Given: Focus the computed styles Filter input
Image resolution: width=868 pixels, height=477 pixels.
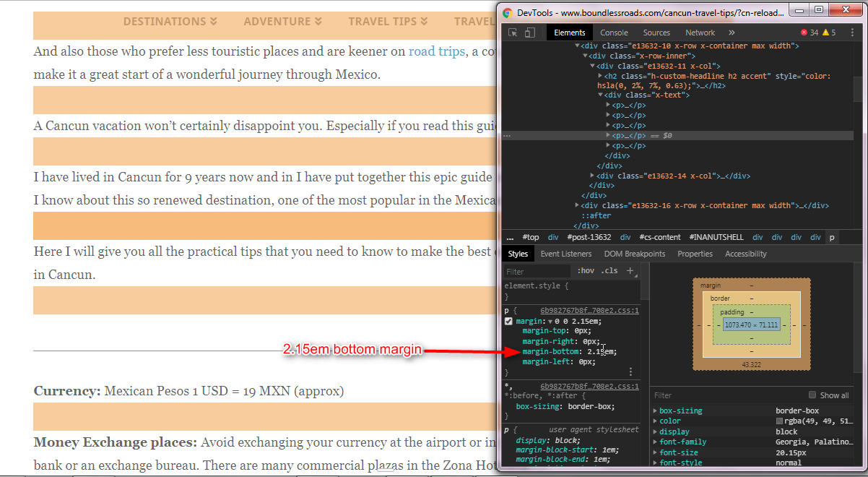Looking at the screenshot, I should [726, 395].
